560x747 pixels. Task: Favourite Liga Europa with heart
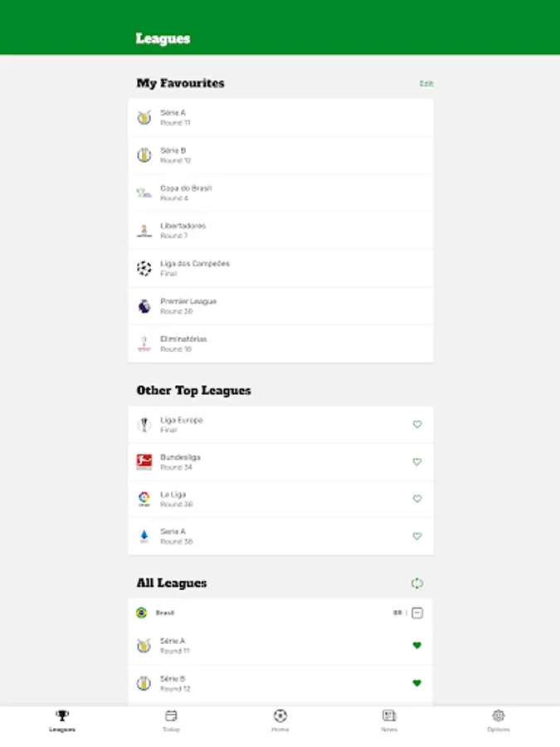[417, 424]
